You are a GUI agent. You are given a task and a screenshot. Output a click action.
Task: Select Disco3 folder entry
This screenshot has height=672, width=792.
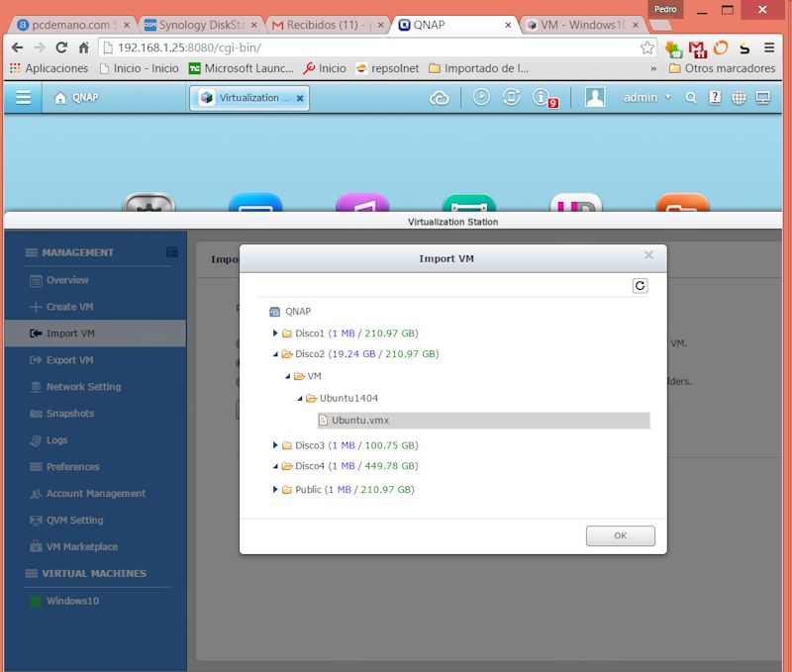(356, 445)
